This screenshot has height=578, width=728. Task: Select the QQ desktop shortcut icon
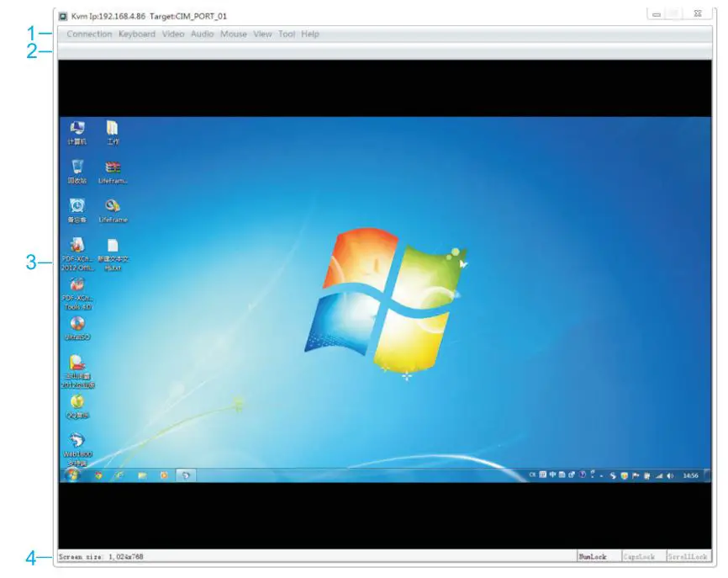(x=77, y=406)
